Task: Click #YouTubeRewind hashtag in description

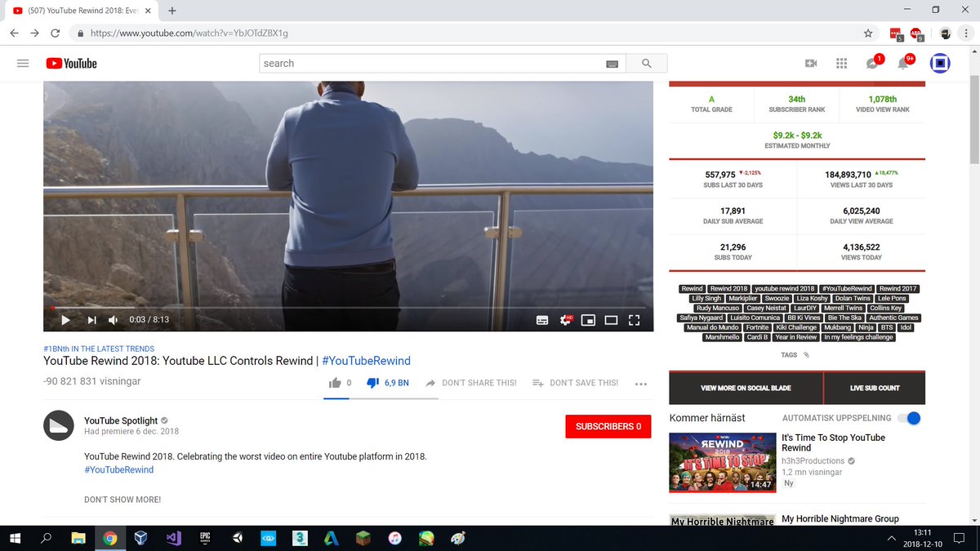Action: [118, 470]
